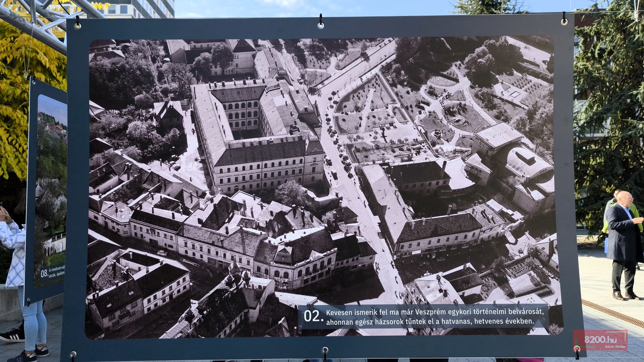Click the bottom center grommet hook
Viewport: 644px width, 362px height.
pos(325,352)
